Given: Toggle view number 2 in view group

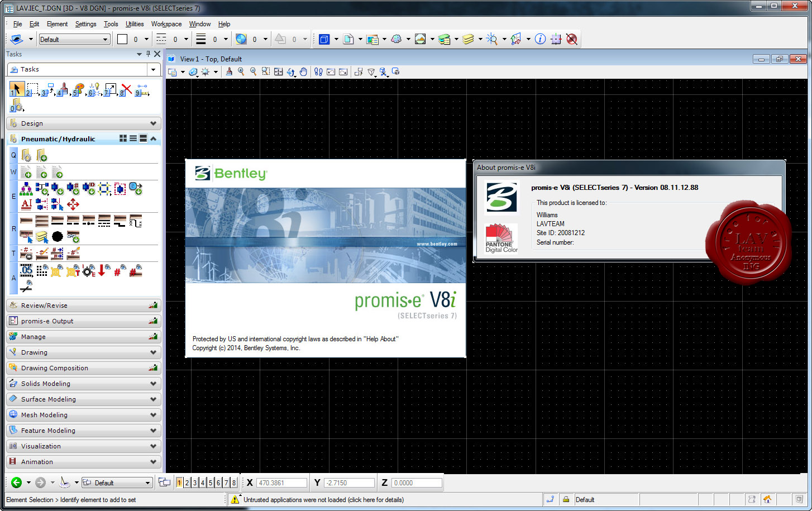Looking at the screenshot, I should [187, 483].
